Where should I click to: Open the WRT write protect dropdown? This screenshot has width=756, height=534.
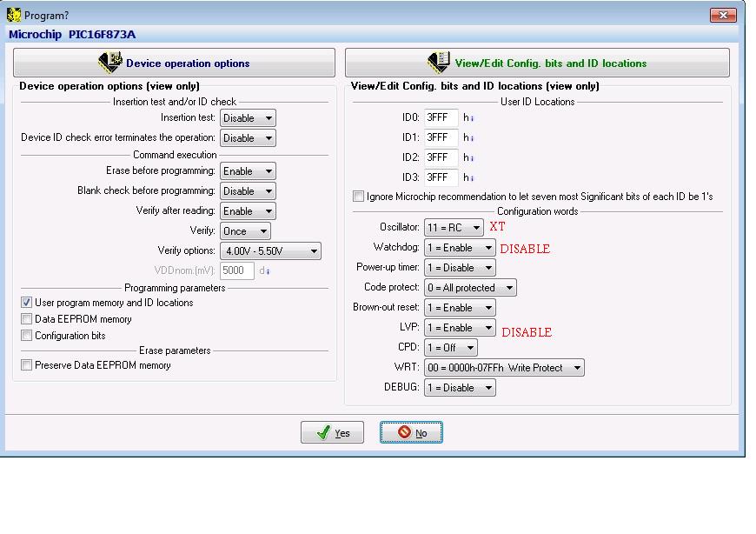point(504,368)
